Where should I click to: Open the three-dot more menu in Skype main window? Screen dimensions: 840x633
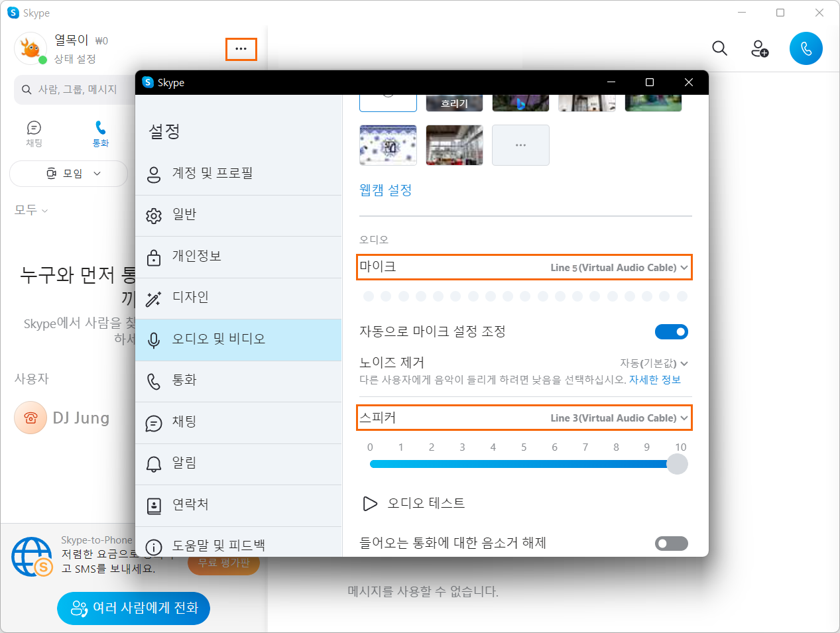pyautogui.click(x=241, y=49)
